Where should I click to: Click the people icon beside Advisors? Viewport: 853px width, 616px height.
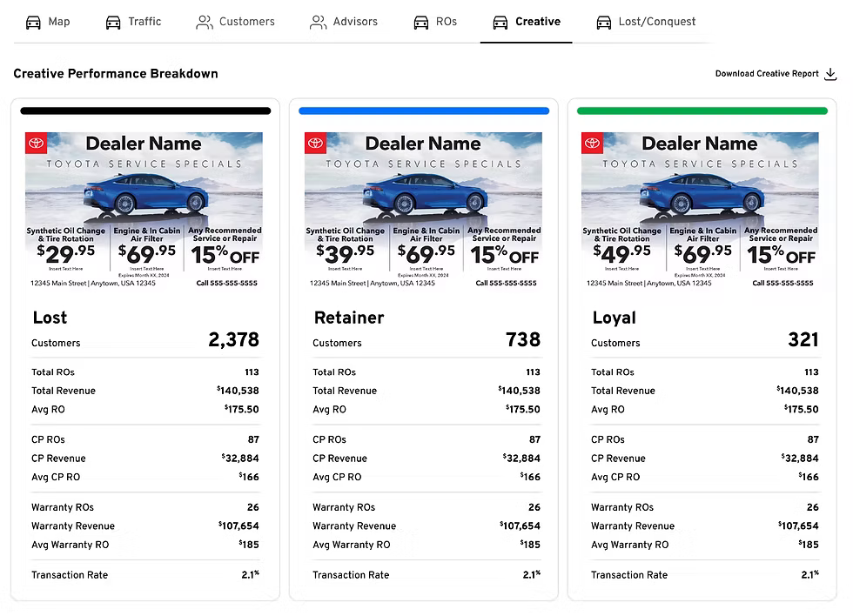(319, 23)
